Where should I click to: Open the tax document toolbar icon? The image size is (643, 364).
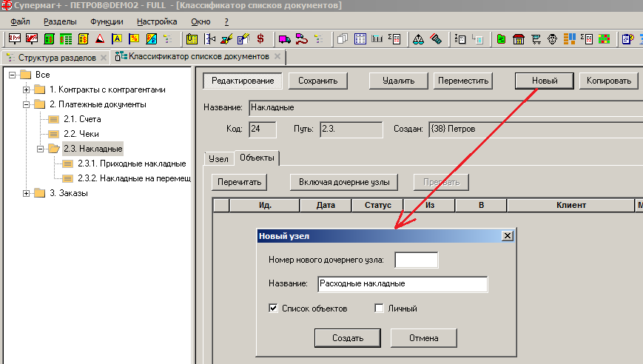(x=460, y=39)
